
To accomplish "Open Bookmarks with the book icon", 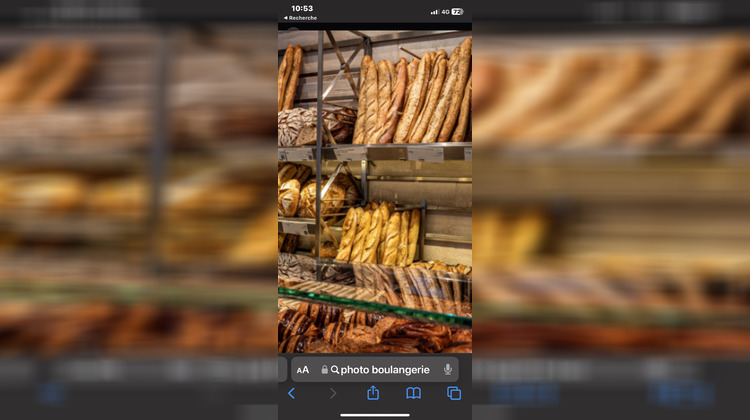I will 413,394.
